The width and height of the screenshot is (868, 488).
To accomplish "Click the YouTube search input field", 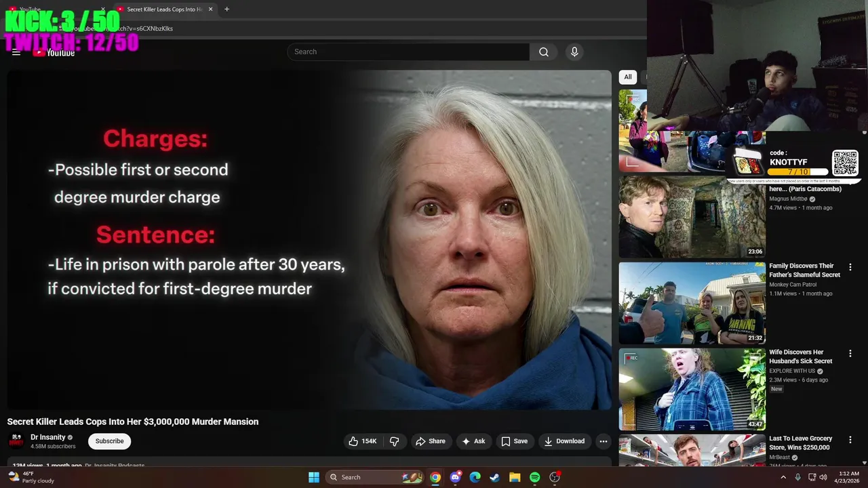I will coord(408,52).
